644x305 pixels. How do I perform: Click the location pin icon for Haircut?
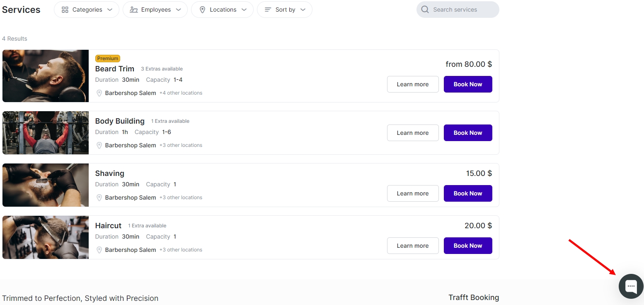tap(99, 250)
